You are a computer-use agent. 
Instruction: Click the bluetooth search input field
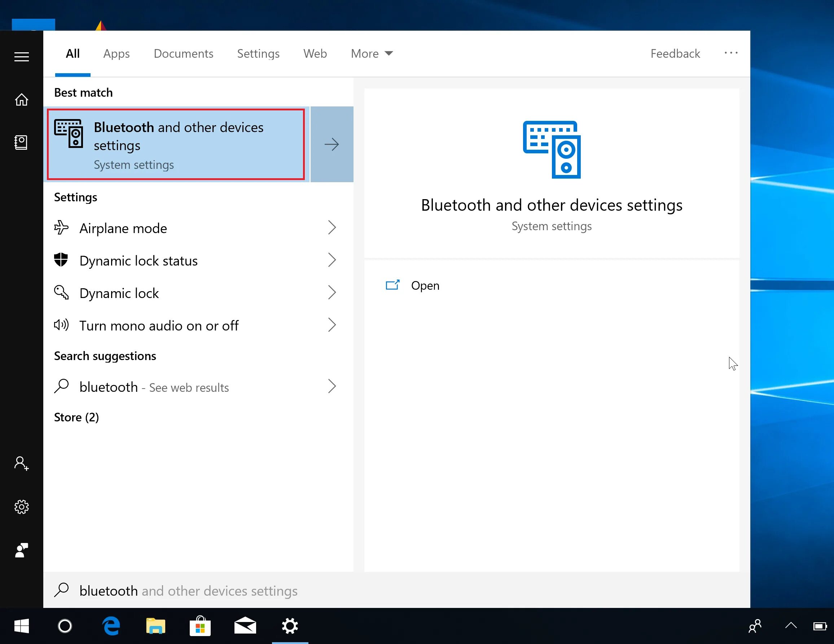[x=267, y=591]
